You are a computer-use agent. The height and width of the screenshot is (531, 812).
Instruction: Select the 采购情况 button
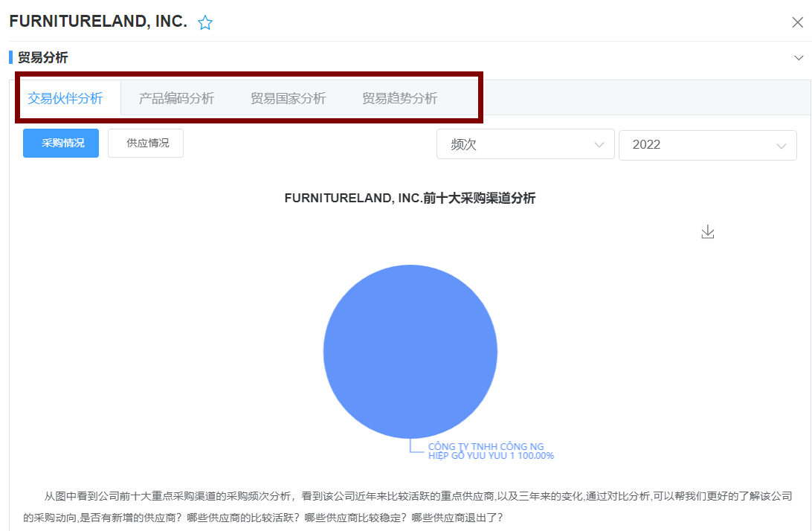61,143
